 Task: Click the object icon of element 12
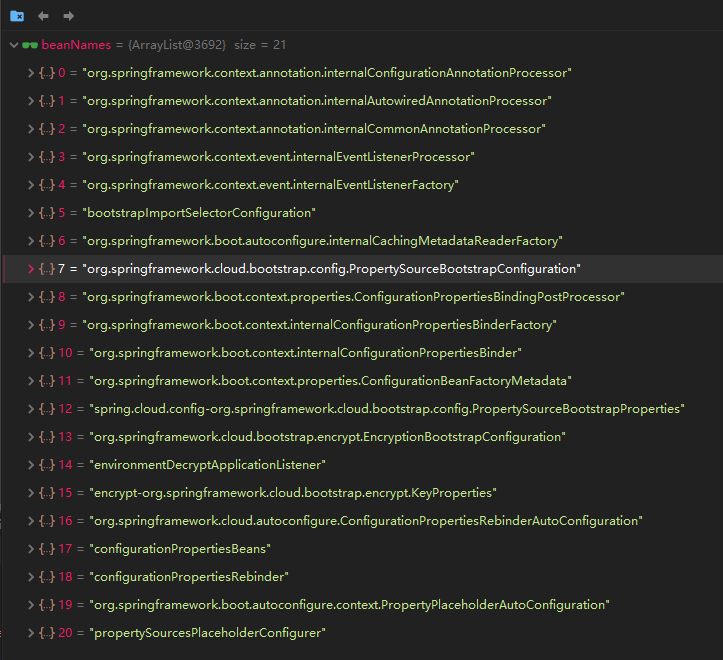pyautogui.click(x=47, y=409)
